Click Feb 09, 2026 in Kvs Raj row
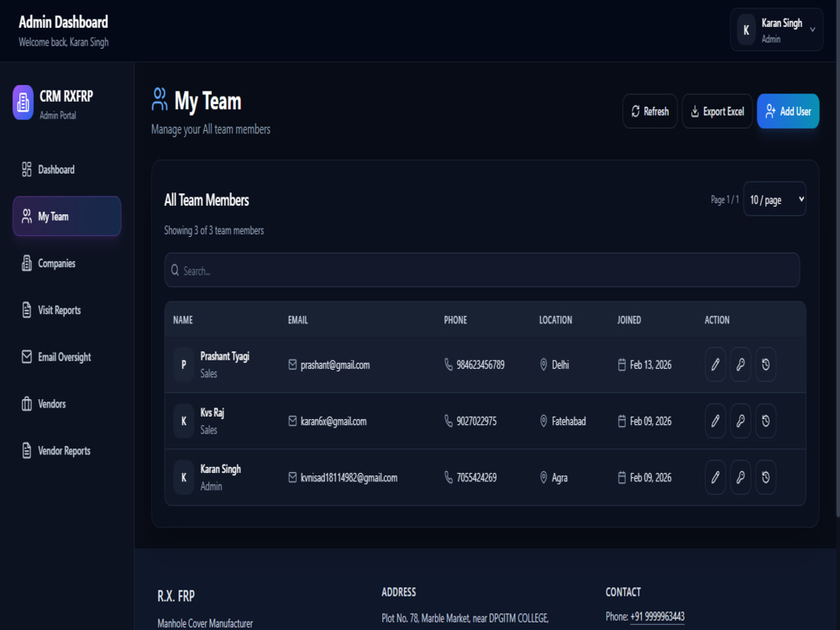 click(x=650, y=421)
